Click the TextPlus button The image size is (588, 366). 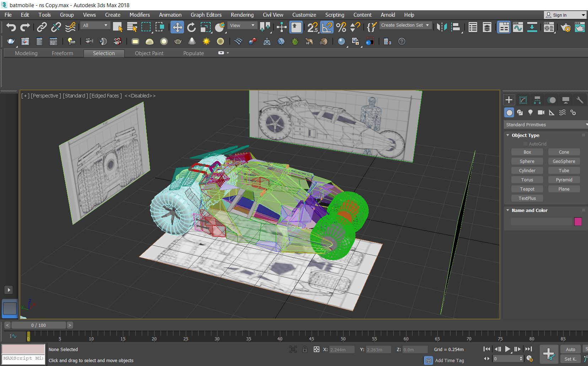[527, 198]
